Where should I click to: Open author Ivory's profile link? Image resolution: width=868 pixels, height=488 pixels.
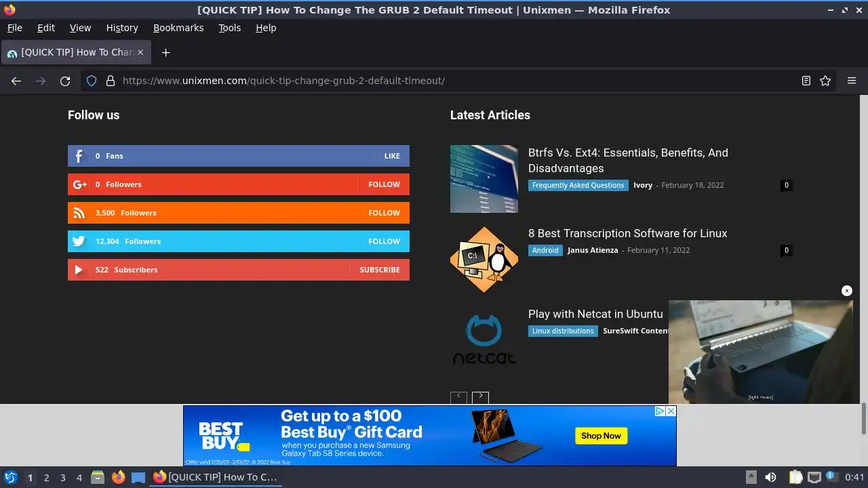coord(643,185)
